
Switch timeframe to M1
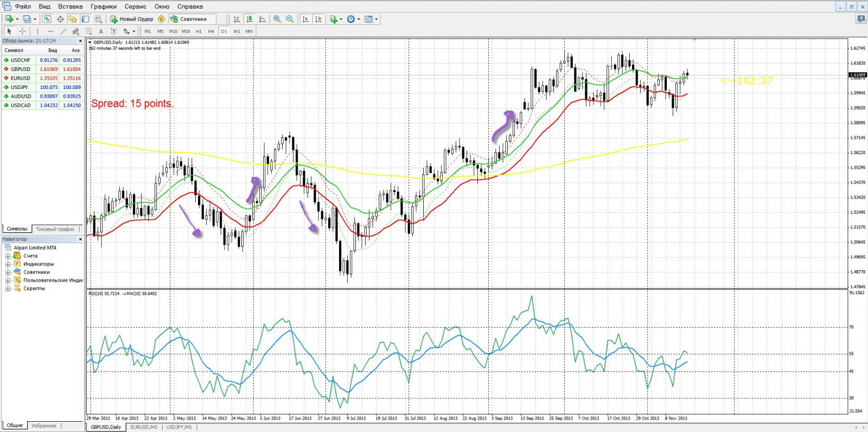pos(148,31)
